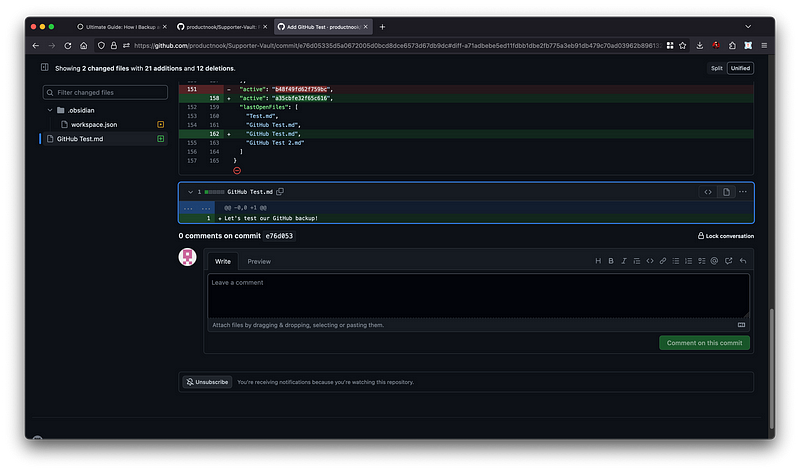Toggle the file tree sidebar icon
Viewport: 800px width, 472px height.
coord(45,67)
